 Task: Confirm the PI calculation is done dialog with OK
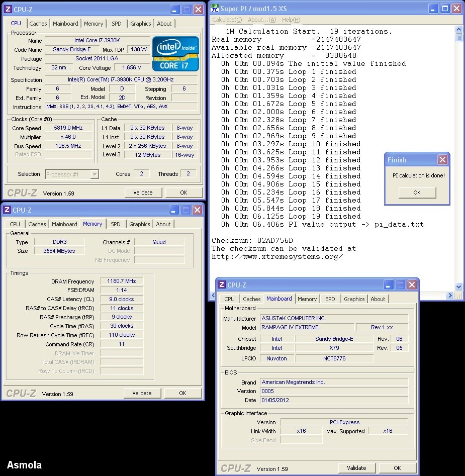pyautogui.click(x=417, y=193)
